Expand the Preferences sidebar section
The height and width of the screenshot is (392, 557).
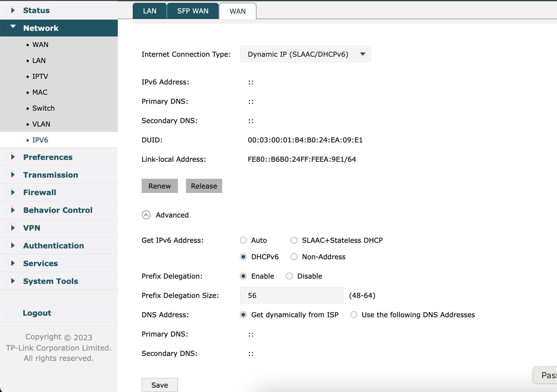pyautogui.click(x=48, y=157)
